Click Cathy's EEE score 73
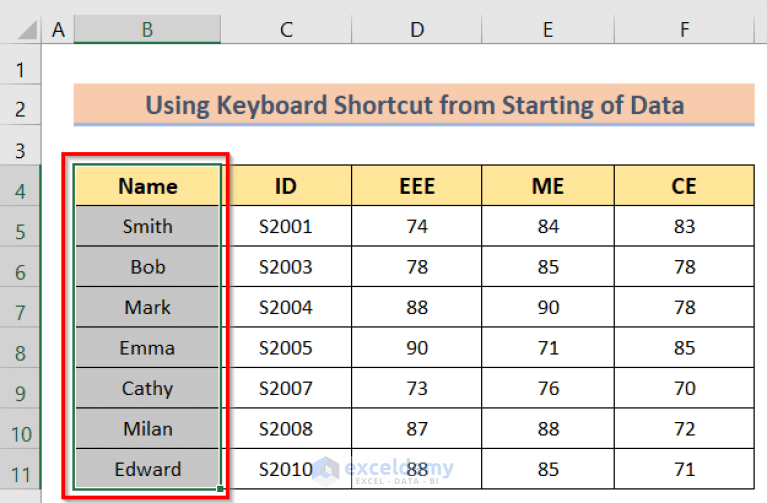This screenshot has height=503, width=767. tap(417, 389)
